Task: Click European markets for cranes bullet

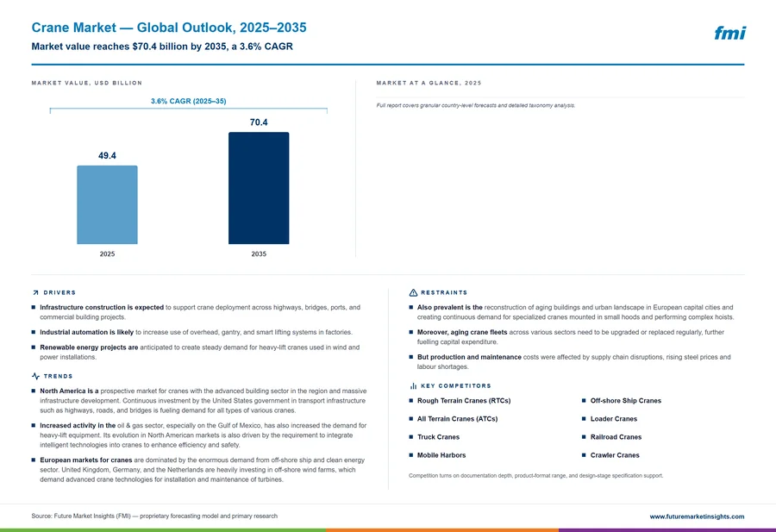Action: coord(198,470)
